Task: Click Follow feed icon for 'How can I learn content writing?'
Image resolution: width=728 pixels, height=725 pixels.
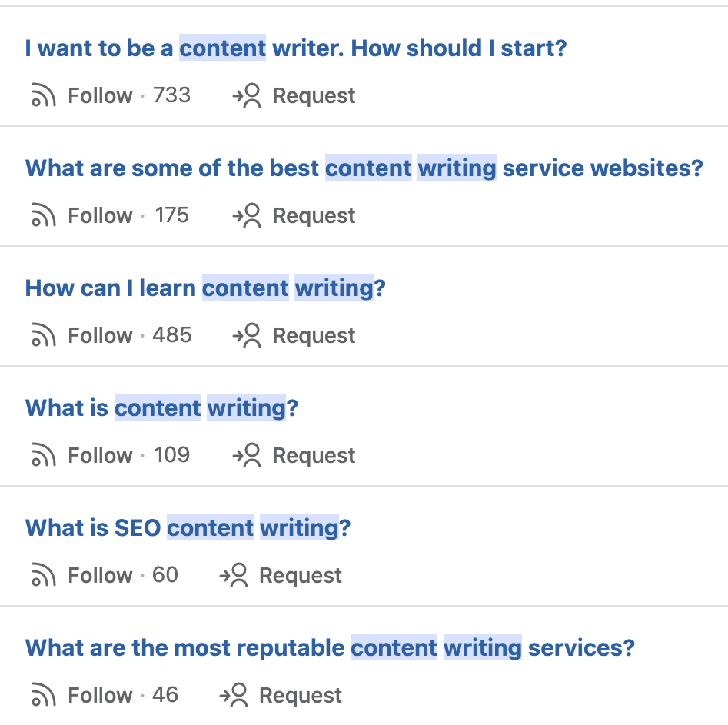Action: 43,336
